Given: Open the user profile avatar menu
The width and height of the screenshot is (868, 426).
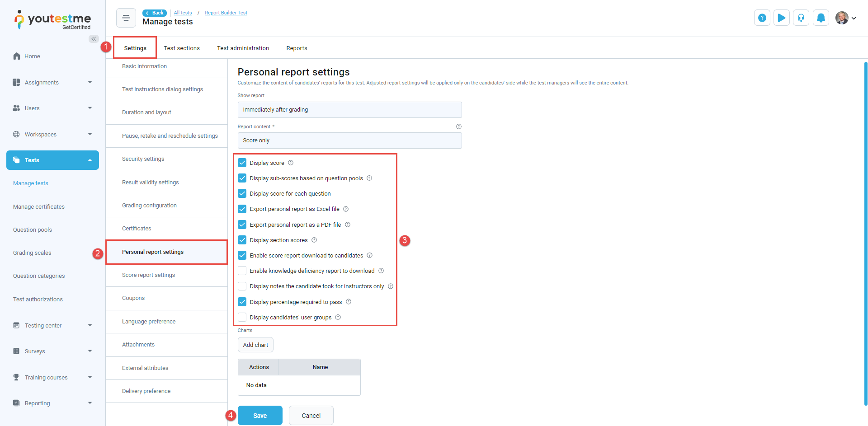Looking at the screenshot, I should (x=845, y=18).
